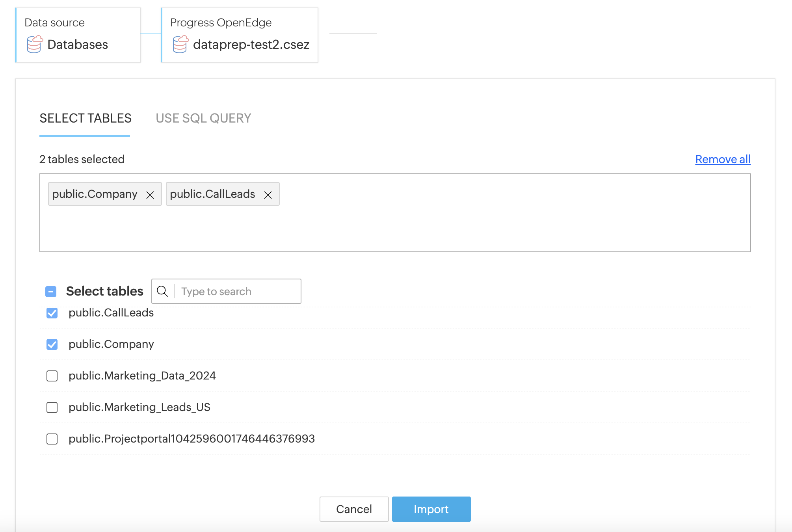Check the public.Projectportal checkbox
Screen dimensions: 792x532
(52, 439)
